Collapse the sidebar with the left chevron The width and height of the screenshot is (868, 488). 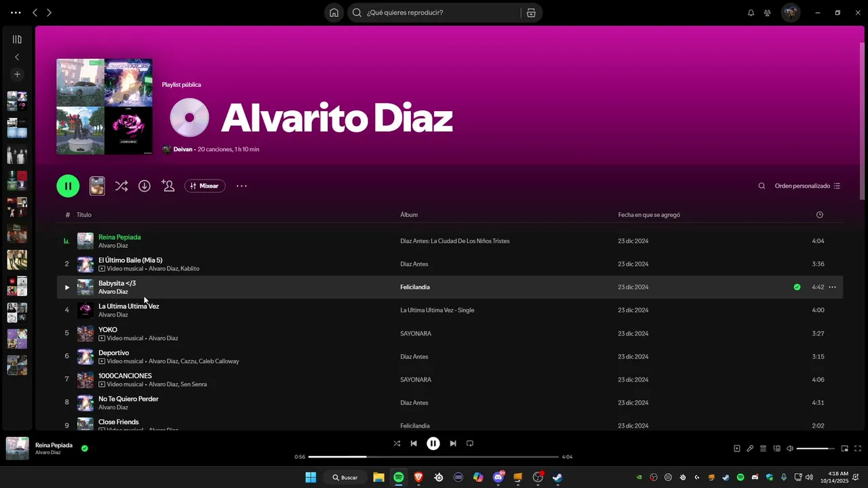click(x=17, y=57)
